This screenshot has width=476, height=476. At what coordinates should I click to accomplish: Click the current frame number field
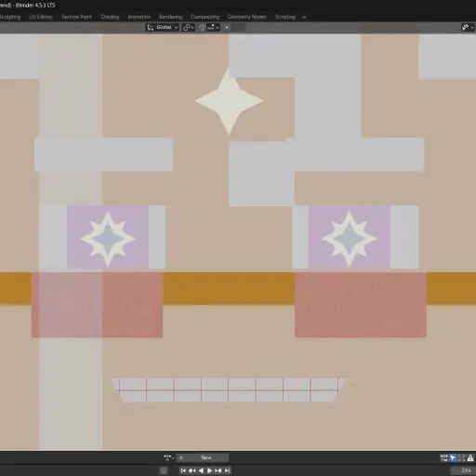click(x=463, y=470)
